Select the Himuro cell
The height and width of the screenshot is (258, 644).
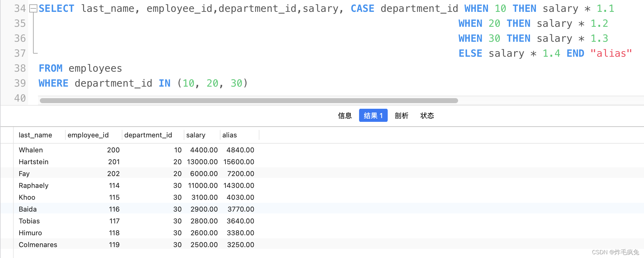[30, 233]
